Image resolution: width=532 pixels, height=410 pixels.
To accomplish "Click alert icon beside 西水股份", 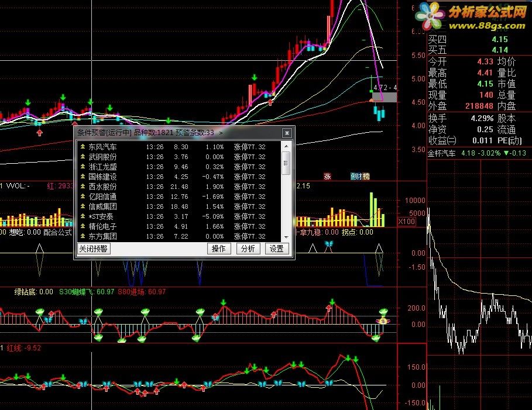I will (x=83, y=187).
